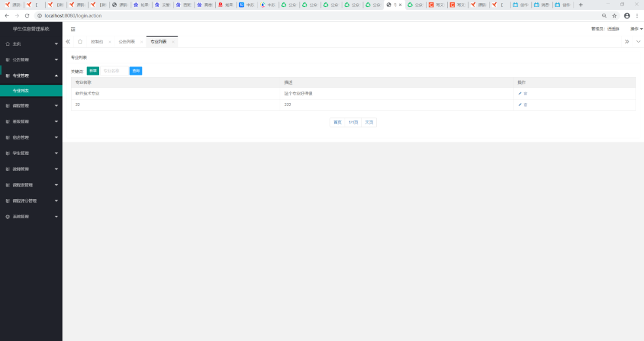The image size is (644, 341).
Task: Click 学生信息管理系统 sidebar title
Action: (x=31, y=29)
